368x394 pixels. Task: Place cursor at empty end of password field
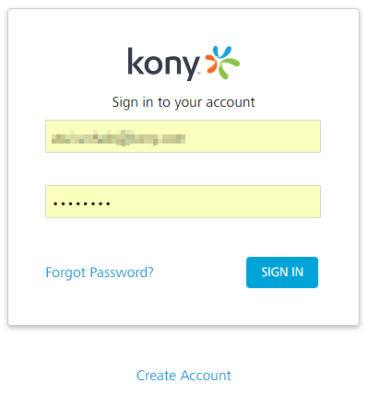coord(217,201)
